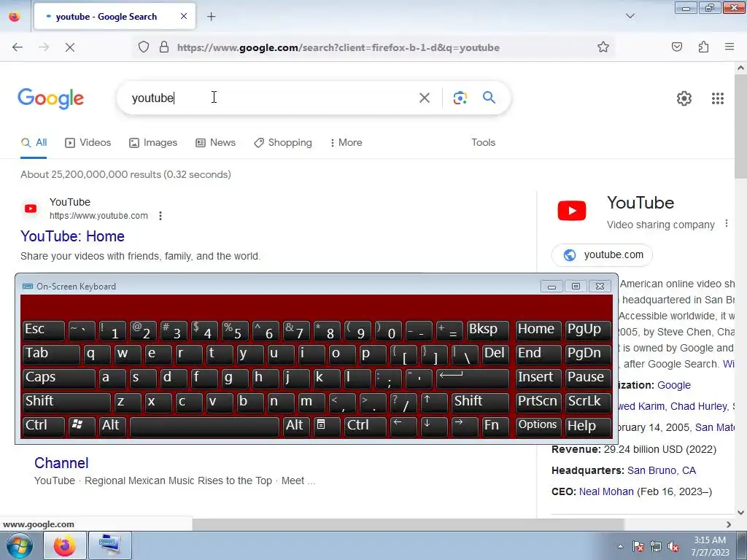Image resolution: width=747 pixels, height=560 pixels.
Task: Switch to the Images results tab
Action: (153, 142)
